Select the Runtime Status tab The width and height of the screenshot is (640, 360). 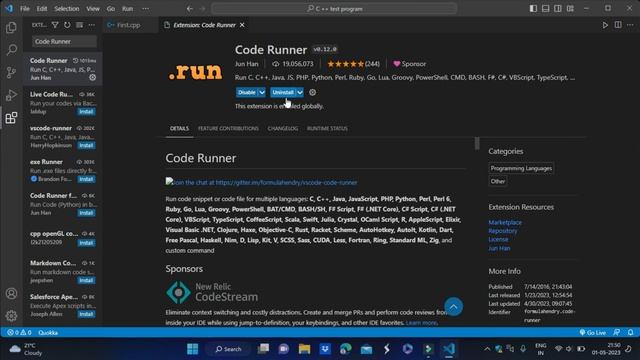click(327, 129)
